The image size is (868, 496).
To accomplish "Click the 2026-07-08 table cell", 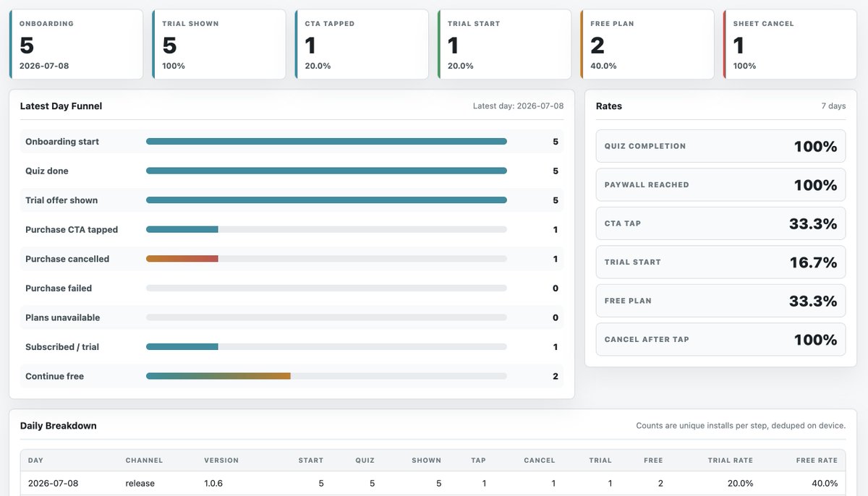I will 53,484.
